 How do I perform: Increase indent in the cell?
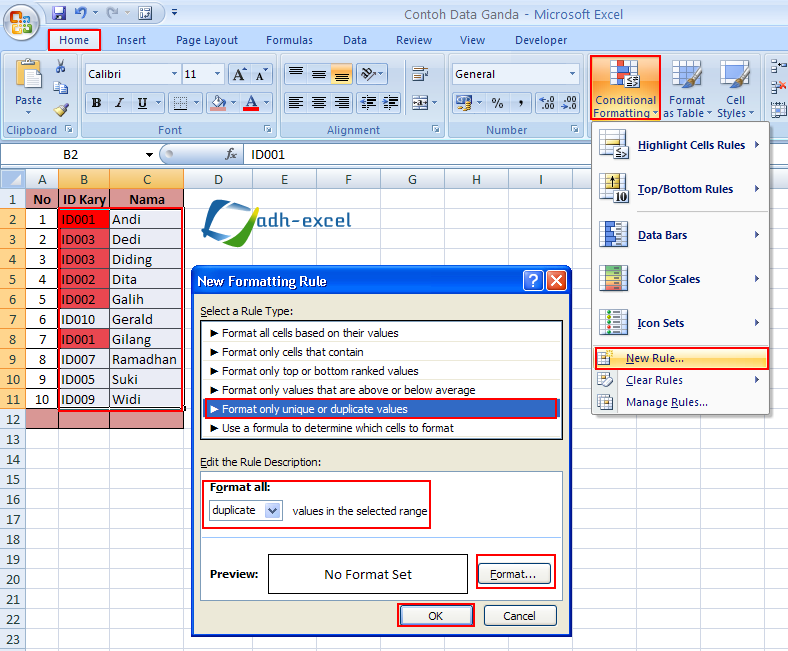click(x=390, y=103)
